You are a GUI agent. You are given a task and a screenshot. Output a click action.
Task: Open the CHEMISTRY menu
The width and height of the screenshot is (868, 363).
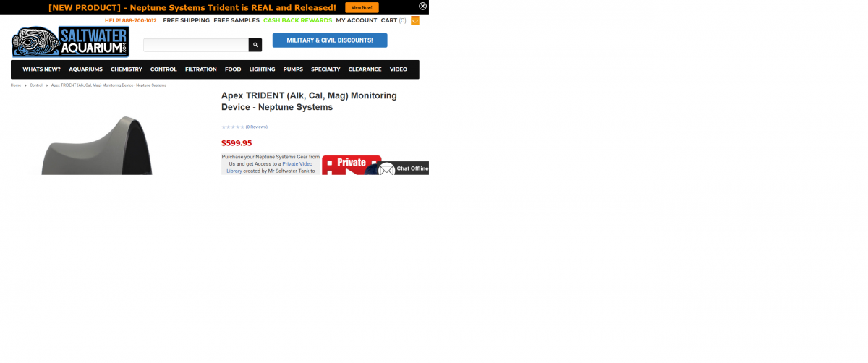tap(127, 69)
